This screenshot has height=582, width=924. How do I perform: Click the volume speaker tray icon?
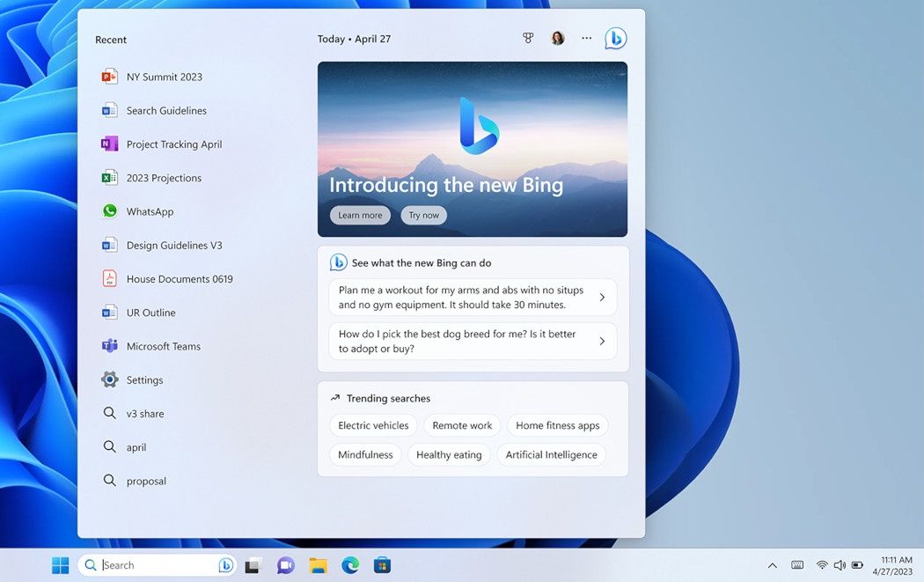coord(840,565)
